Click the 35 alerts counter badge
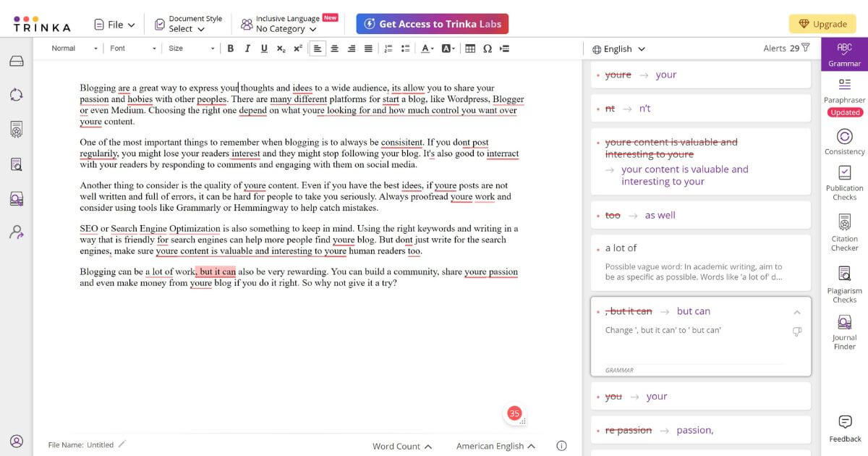This screenshot has width=868, height=456. click(514, 413)
